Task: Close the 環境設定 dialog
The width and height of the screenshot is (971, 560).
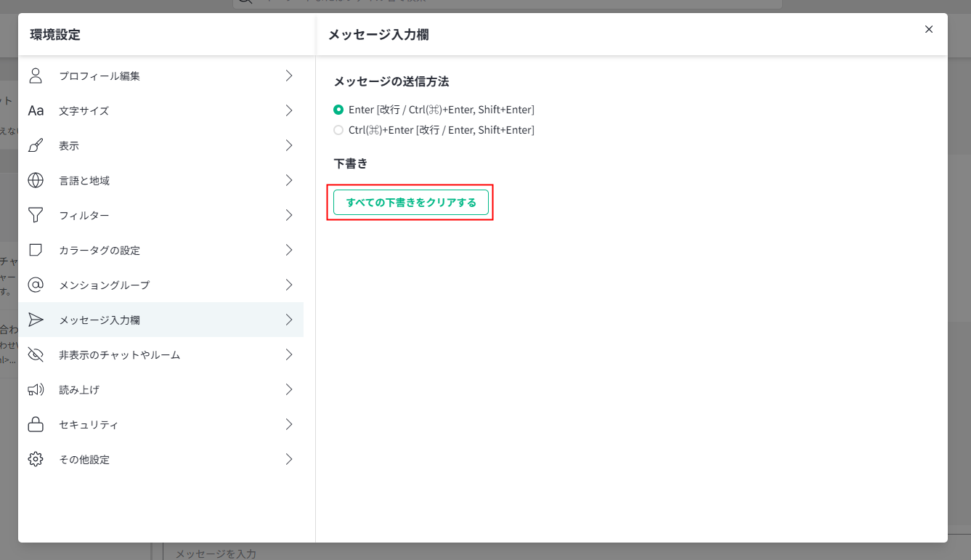Action: tap(929, 29)
